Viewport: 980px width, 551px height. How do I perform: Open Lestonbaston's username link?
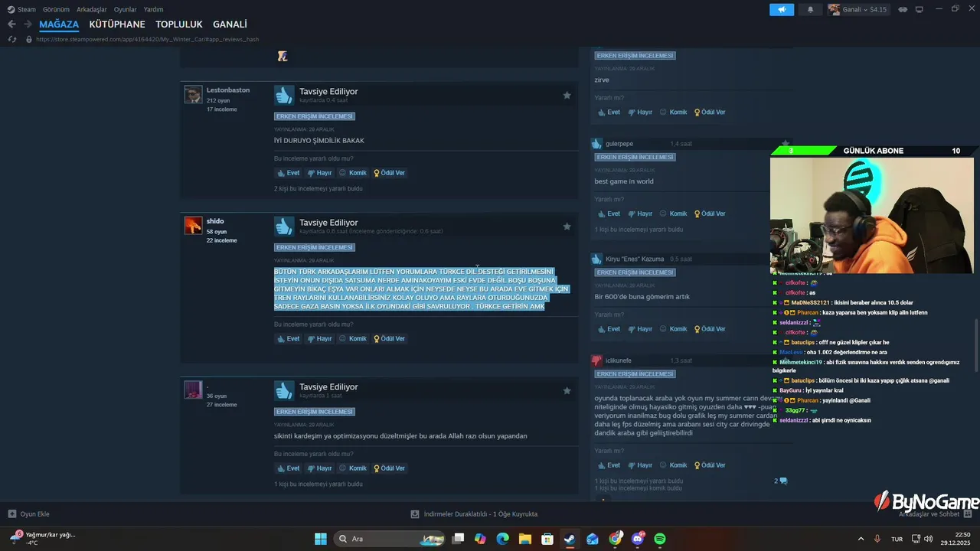point(228,90)
